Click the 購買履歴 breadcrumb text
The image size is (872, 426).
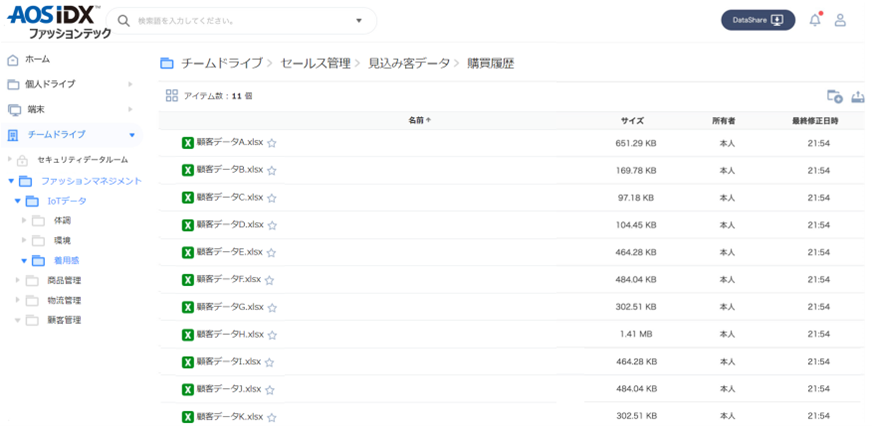point(490,63)
